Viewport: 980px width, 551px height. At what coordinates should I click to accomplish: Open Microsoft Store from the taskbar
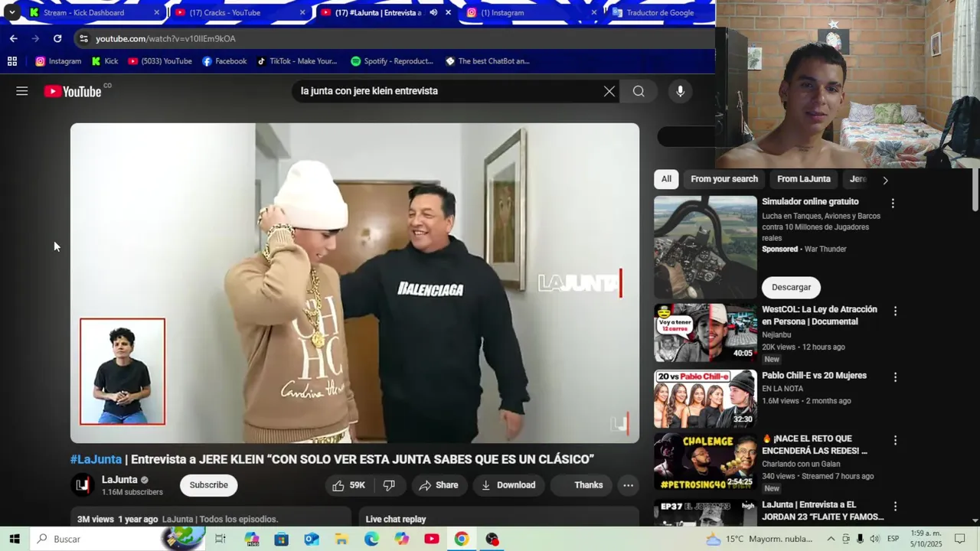point(281,539)
